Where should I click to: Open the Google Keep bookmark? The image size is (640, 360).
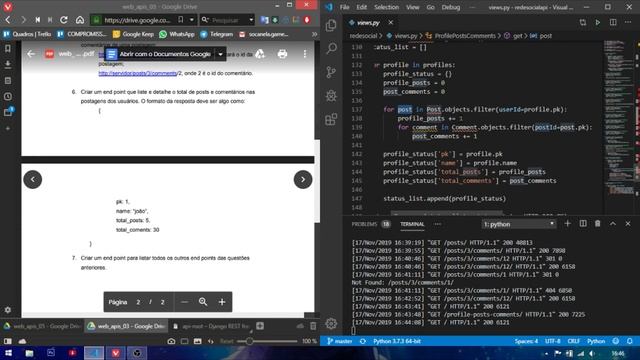pos(133,34)
